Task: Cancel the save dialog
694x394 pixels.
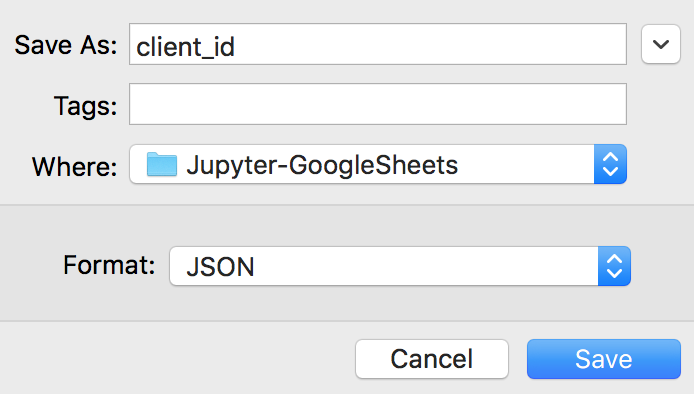Action: click(x=432, y=359)
